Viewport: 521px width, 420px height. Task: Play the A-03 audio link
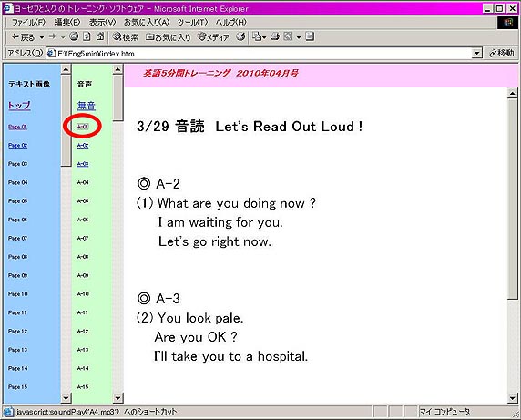(83, 164)
